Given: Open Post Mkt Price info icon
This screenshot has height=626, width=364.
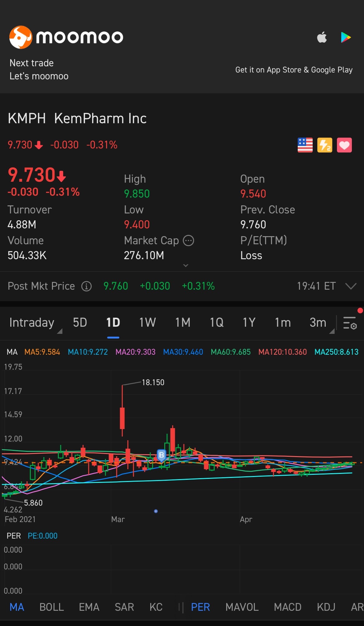Looking at the screenshot, I should coord(86,286).
